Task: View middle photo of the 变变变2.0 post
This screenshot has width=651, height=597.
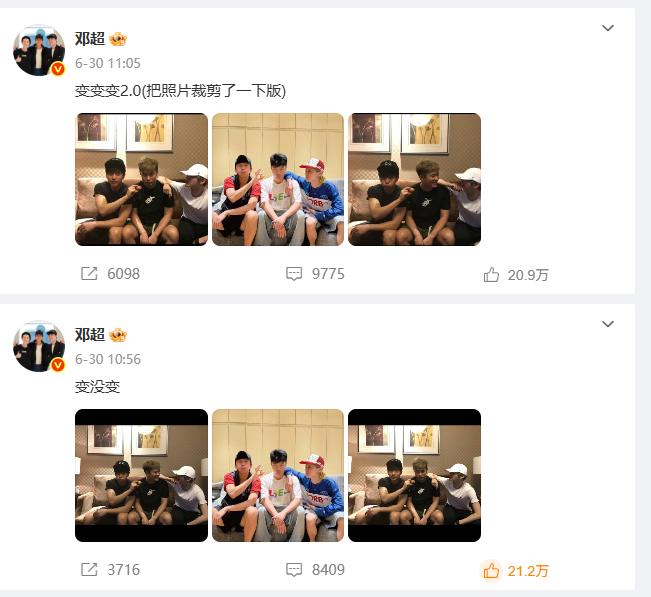Action: (x=278, y=179)
